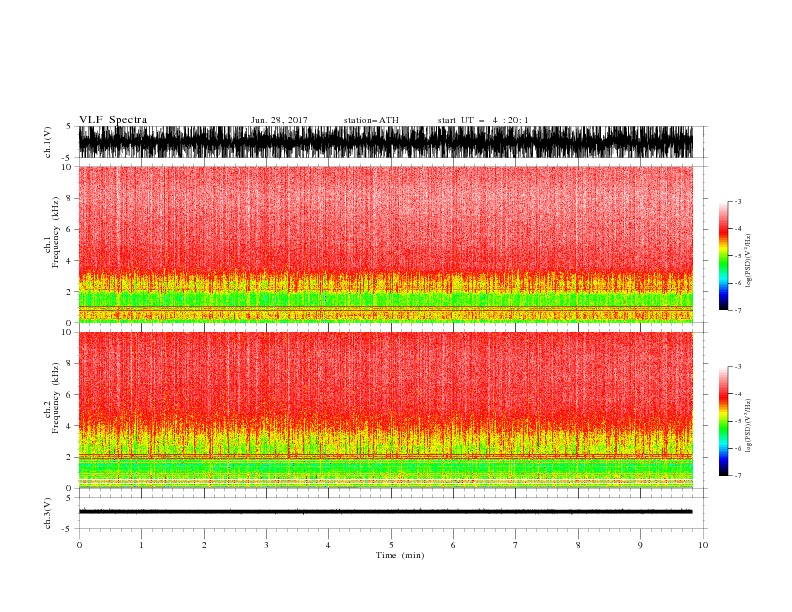Click the ch.1(V) axis label
The image size is (792, 612).
pyautogui.click(x=48, y=142)
